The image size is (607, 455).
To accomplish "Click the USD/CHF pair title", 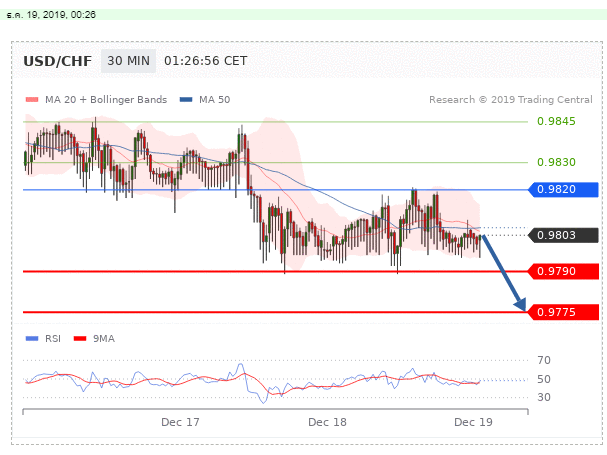I will coord(58,61).
